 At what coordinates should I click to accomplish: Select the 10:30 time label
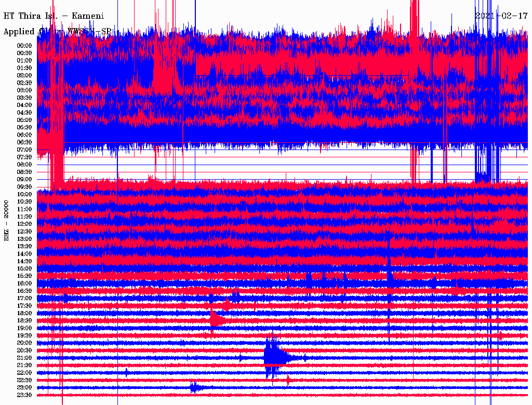pyautogui.click(x=24, y=202)
